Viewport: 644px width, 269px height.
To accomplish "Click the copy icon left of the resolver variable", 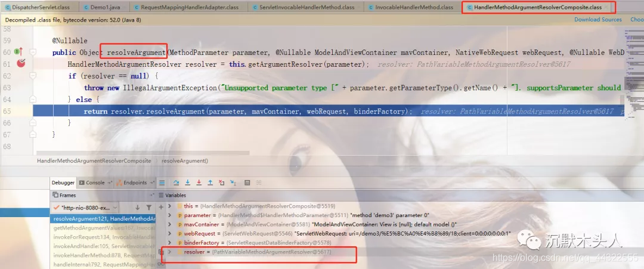I will (x=161, y=252).
